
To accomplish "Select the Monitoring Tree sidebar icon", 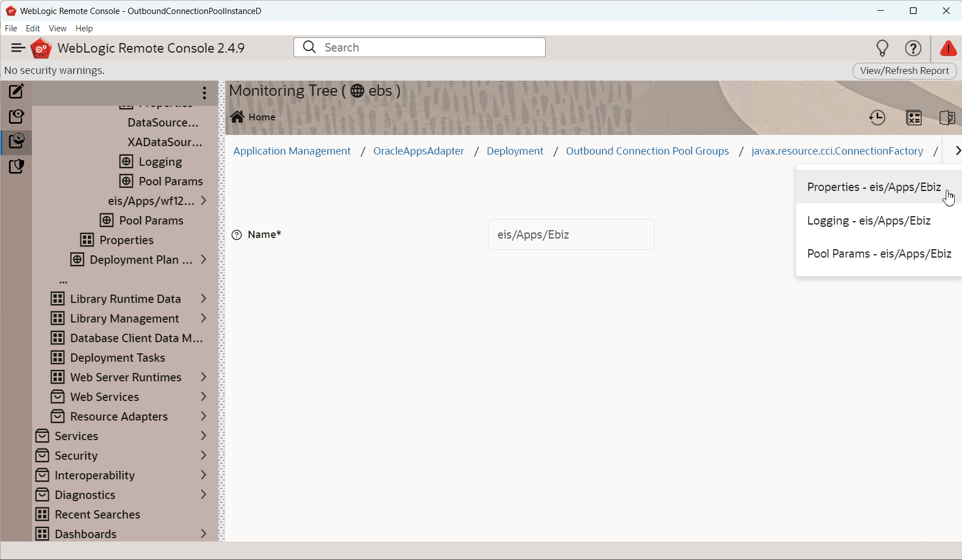I will (16, 141).
